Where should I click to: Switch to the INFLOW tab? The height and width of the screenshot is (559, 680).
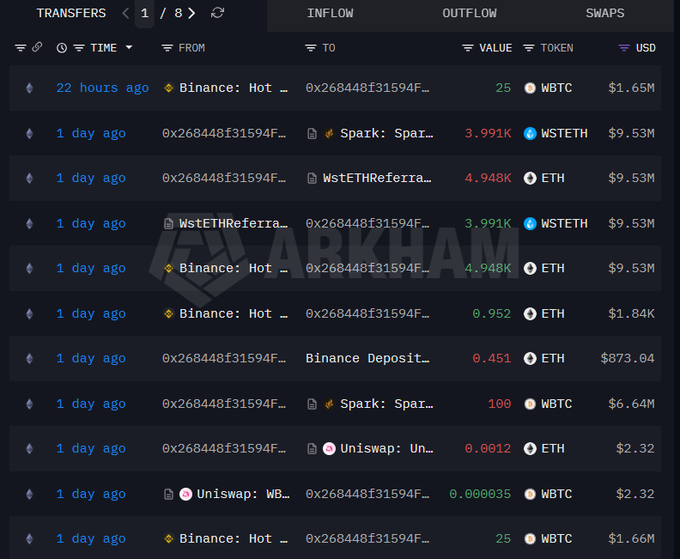[330, 13]
